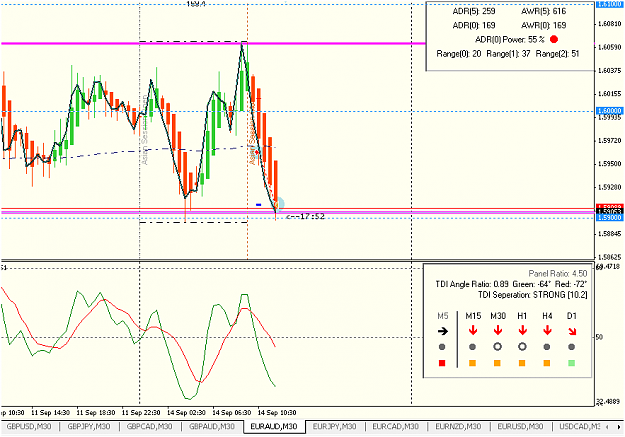
Task: Click the "AWR(0): 169" text
Action: pos(543,26)
